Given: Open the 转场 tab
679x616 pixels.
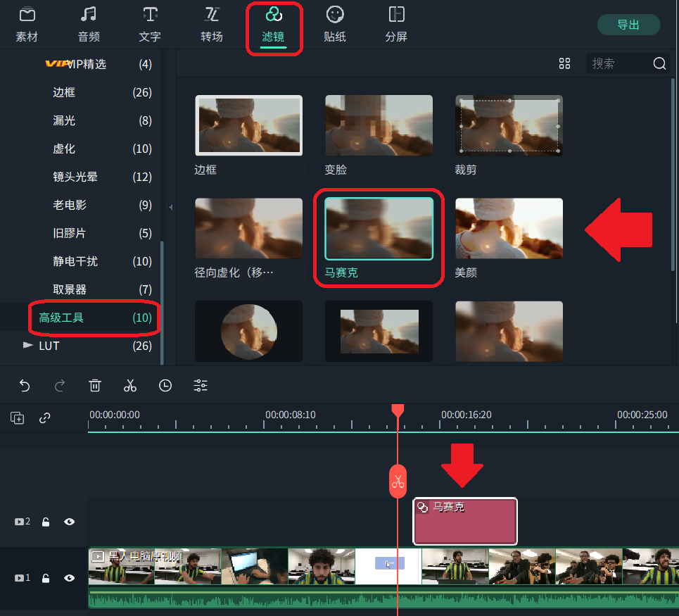Looking at the screenshot, I should 211,24.
